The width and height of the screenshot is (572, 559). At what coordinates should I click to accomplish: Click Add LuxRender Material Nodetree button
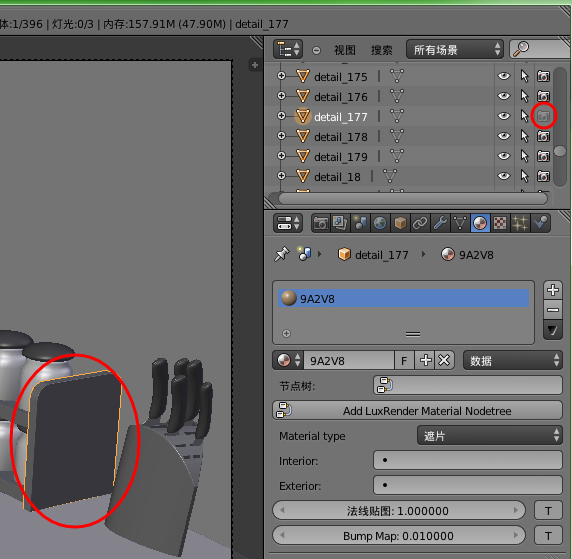(x=418, y=410)
